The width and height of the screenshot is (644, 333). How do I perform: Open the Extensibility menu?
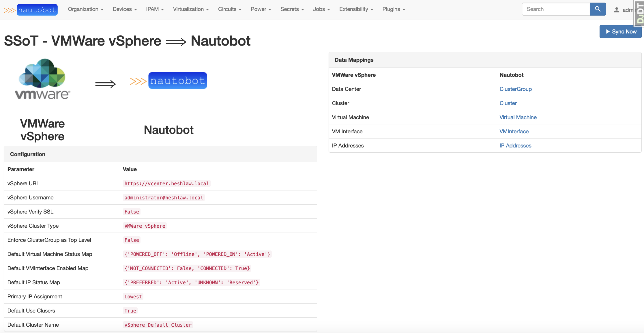(x=356, y=9)
